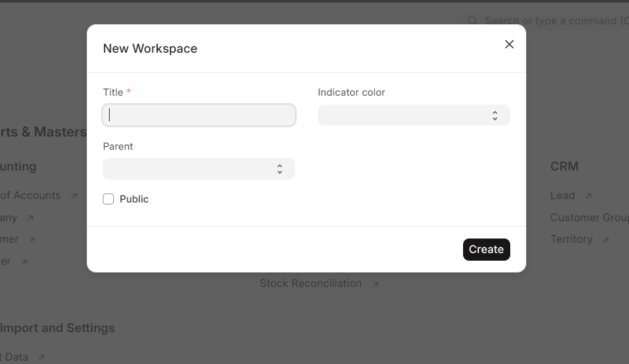Click the arrow icon beside 'of Accounts'
This screenshot has height=364, width=629.
[74, 196]
